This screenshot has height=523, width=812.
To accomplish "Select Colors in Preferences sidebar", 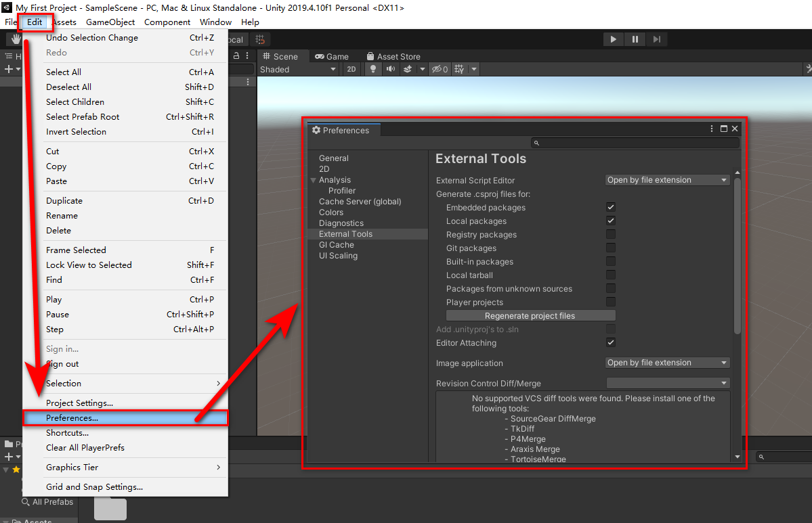I will pyautogui.click(x=331, y=212).
